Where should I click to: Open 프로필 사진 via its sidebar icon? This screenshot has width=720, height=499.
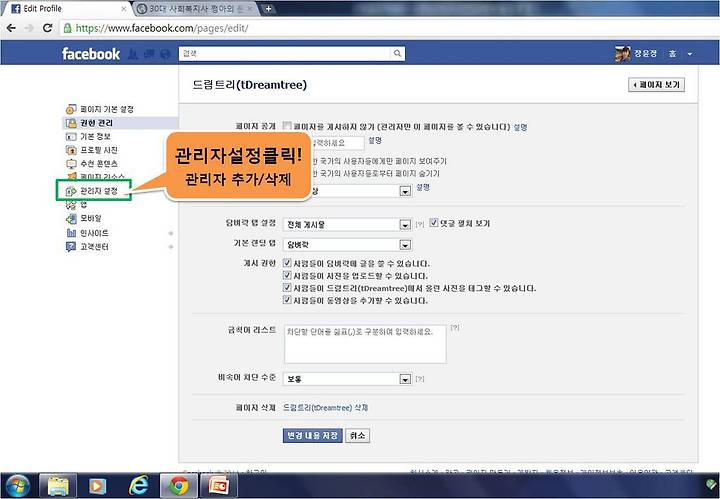click(71, 150)
